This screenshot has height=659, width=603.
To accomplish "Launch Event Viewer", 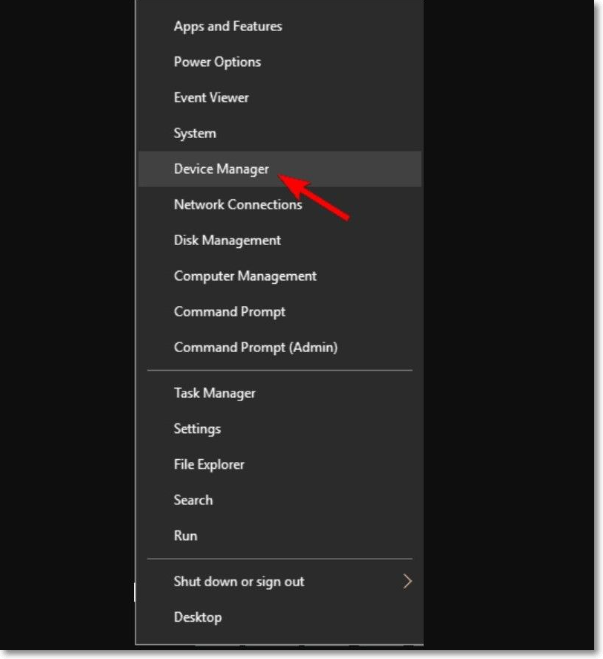I will click(x=211, y=98).
